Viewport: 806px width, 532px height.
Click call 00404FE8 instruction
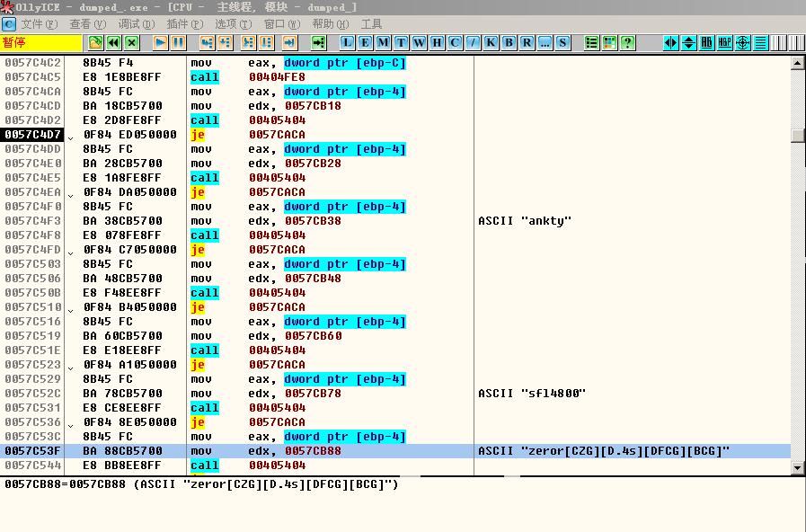click(x=248, y=77)
